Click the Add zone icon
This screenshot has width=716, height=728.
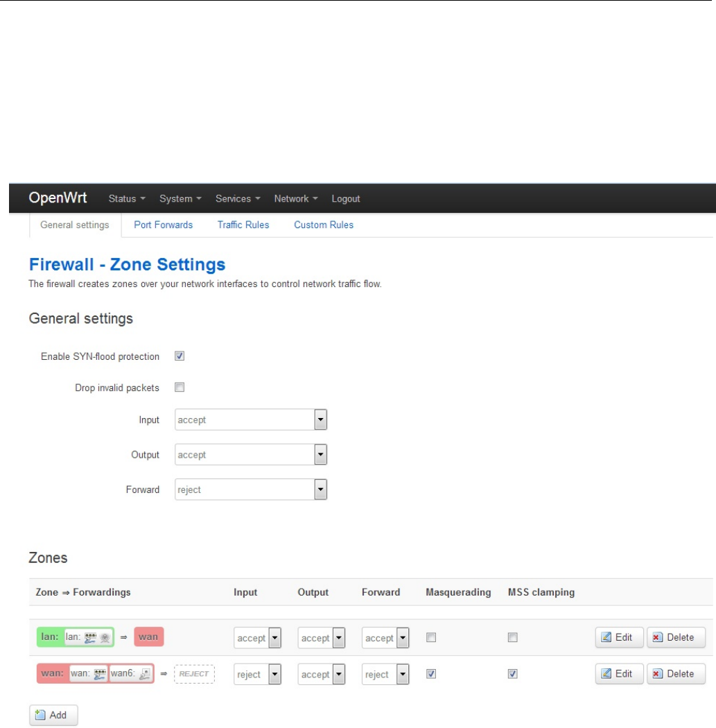[40, 715]
